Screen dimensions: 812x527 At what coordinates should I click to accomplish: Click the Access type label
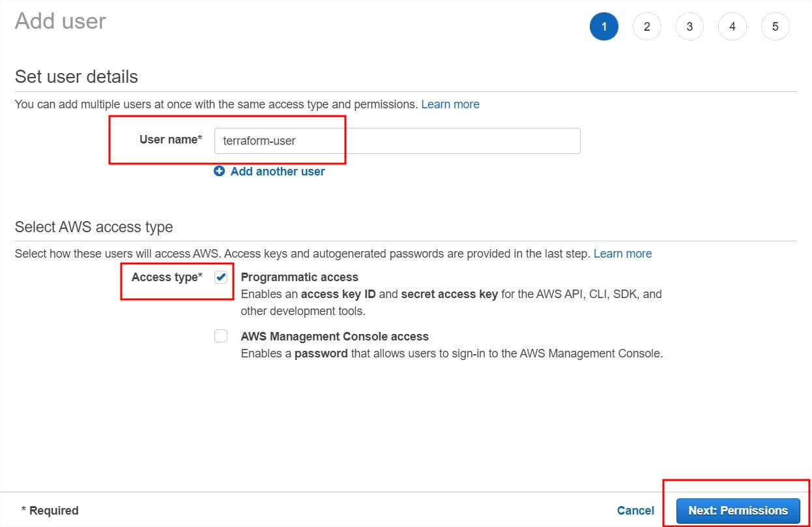[166, 277]
